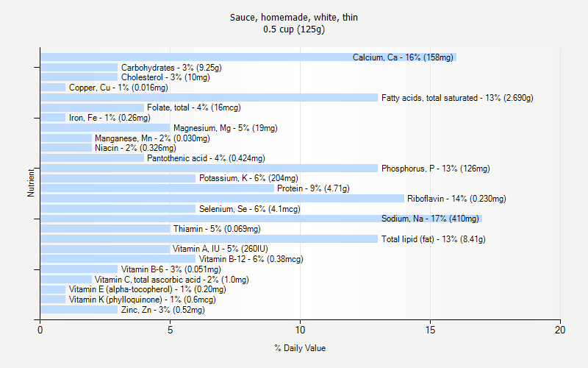Select the Zinc, Zn - 3% label

[x=162, y=310]
